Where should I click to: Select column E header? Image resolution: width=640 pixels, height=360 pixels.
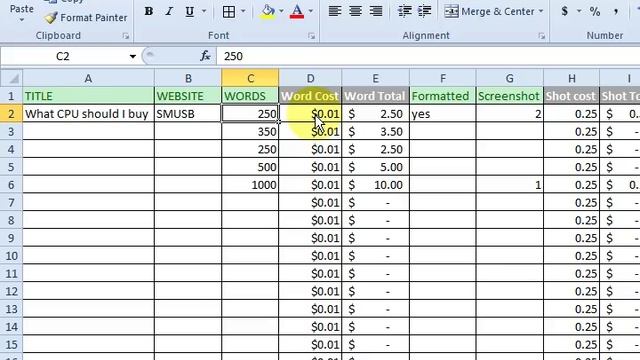pos(376,78)
